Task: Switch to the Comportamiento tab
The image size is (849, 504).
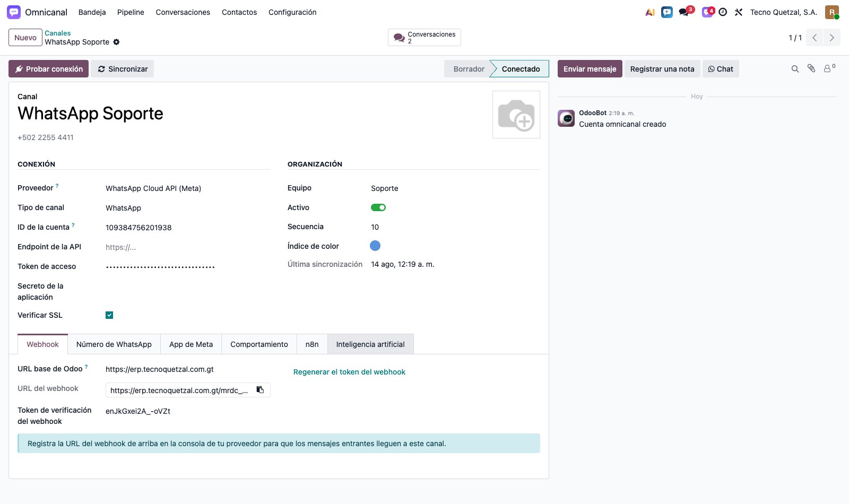Action: click(x=259, y=344)
